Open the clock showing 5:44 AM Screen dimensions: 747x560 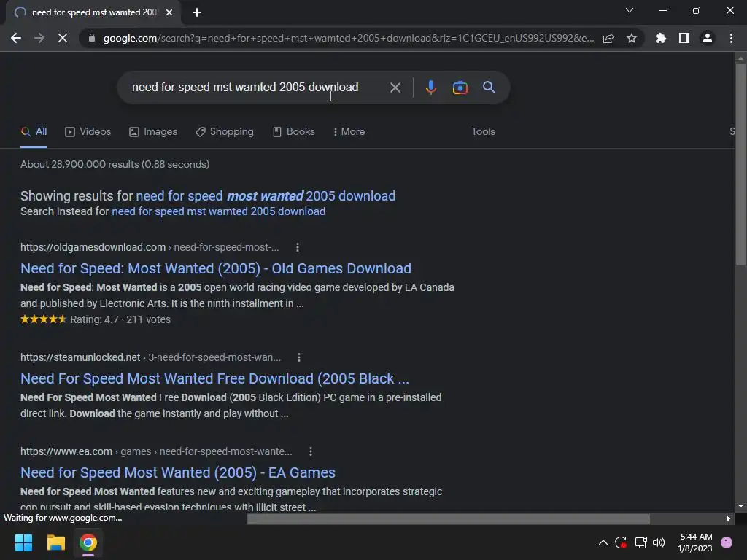[x=694, y=542]
